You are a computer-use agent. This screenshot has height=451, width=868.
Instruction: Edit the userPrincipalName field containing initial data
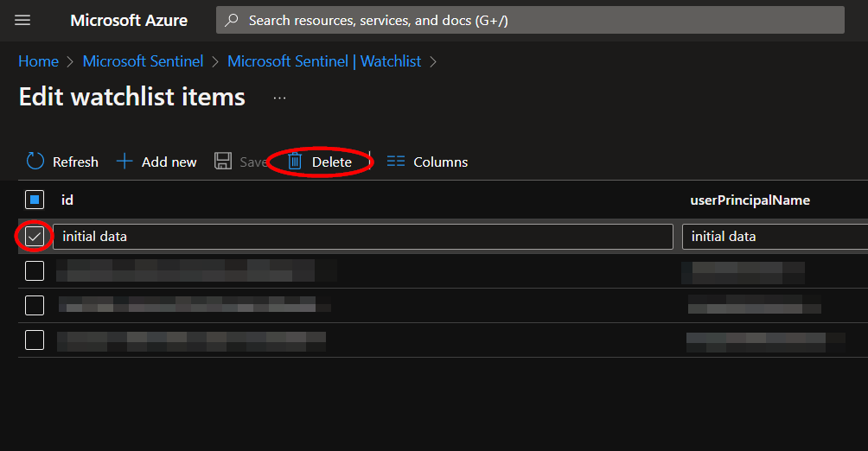[775, 237]
